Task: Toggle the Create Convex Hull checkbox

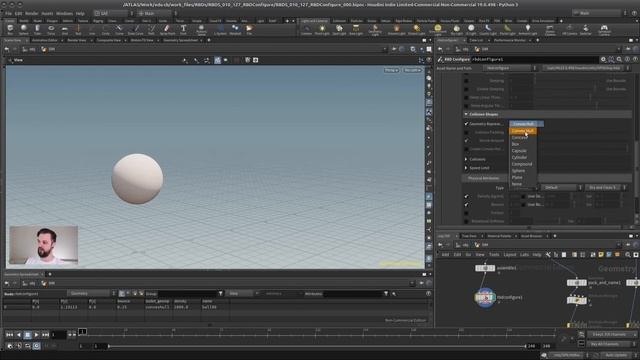Action: [x=466, y=149]
